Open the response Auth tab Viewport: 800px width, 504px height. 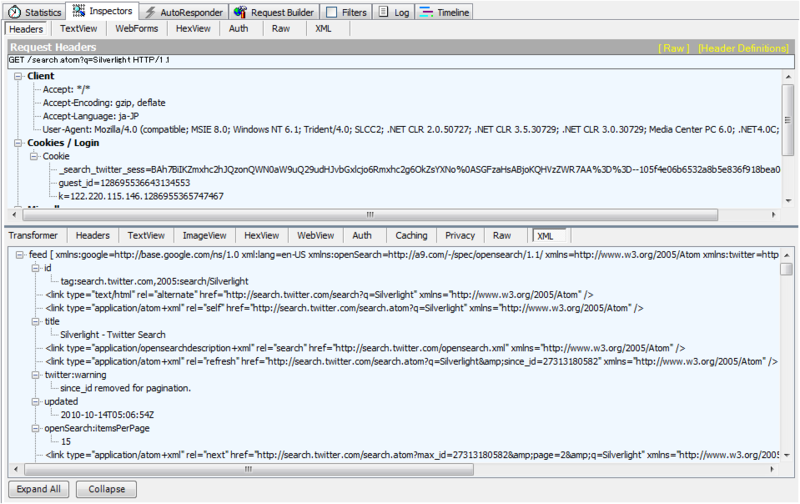362,235
